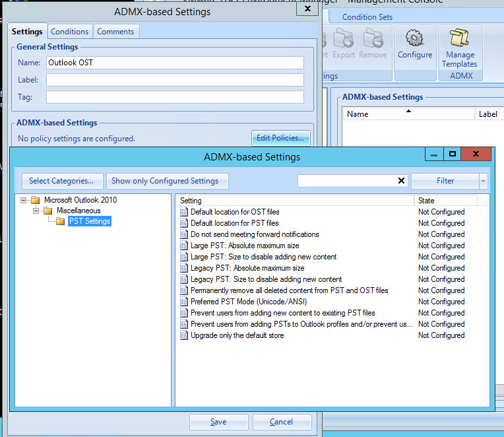Switch to the Conditions tab
Viewport: 504px width, 437px height.
tap(70, 32)
